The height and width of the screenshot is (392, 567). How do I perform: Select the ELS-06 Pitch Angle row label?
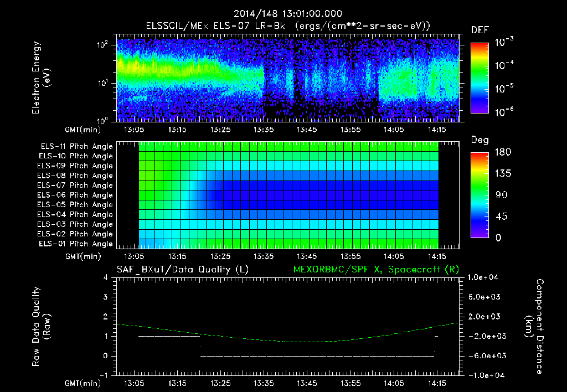coord(75,195)
